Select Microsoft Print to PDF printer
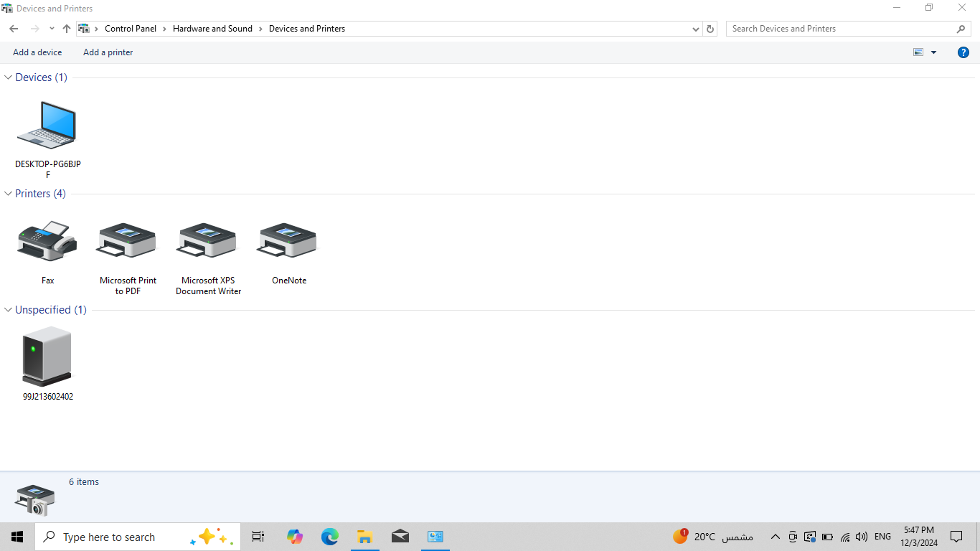 [x=128, y=242]
